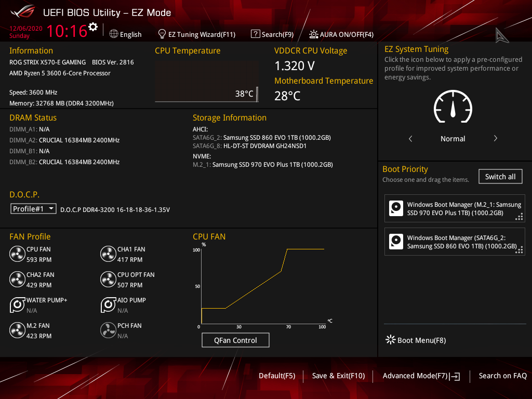
Task: Open Search(F9)
Action: click(x=277, y=35)
